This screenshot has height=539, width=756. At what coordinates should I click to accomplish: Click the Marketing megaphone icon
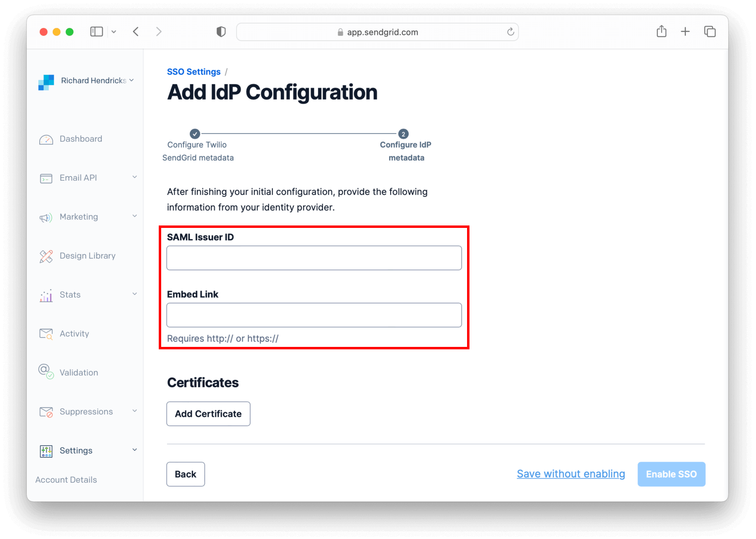point(46,218)
